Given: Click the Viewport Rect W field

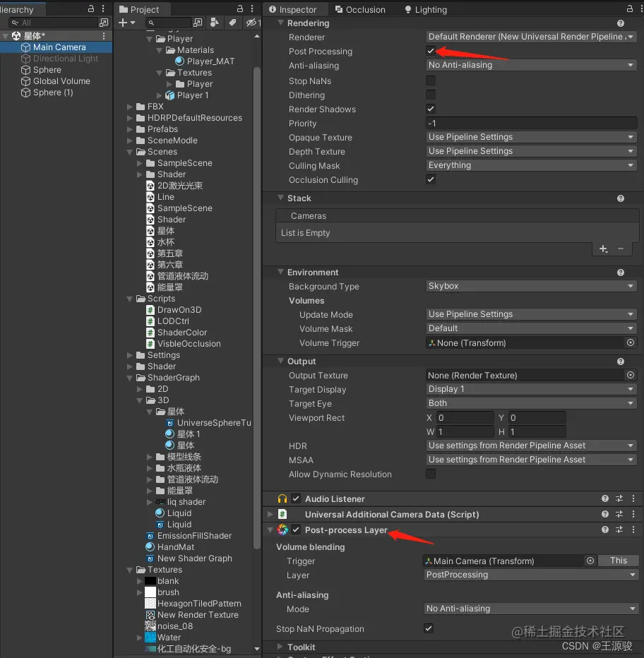Looking at the screenshot, I should coord(465,431).
